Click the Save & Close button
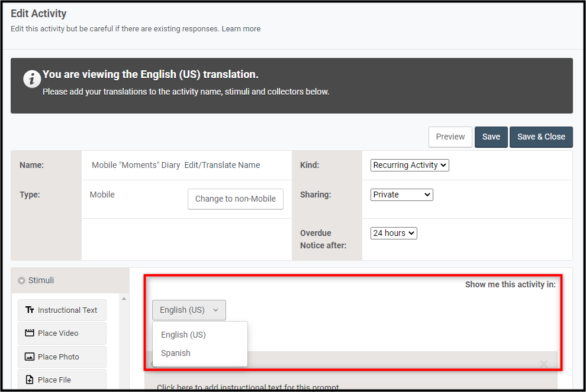Image resolution: width=586 pixels, height=392 pixels. pos(541,137)
